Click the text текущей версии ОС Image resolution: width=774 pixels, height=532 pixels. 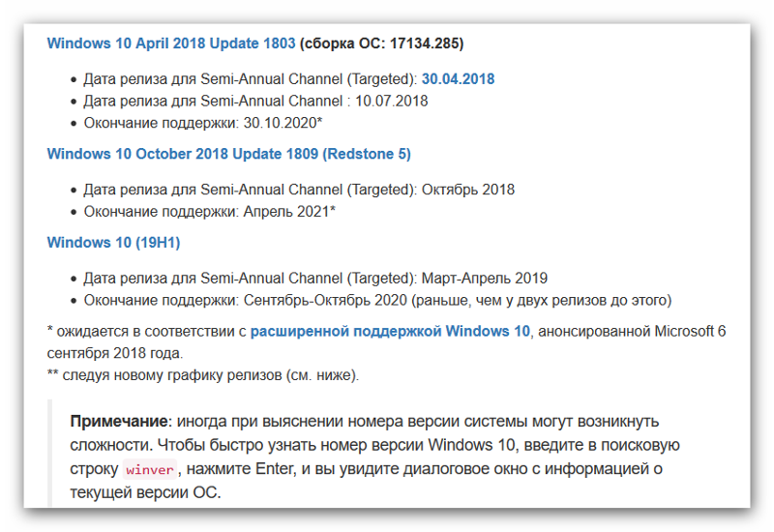[x=145, y=492]
